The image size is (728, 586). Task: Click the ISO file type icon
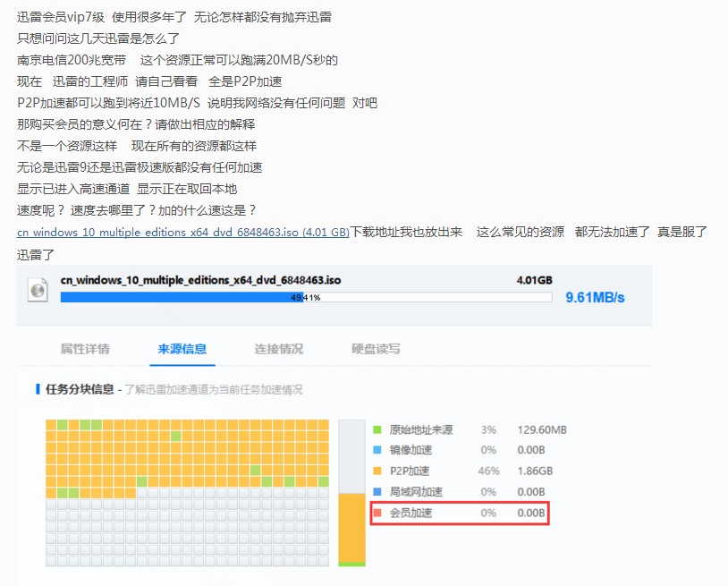tap(38, 290)
